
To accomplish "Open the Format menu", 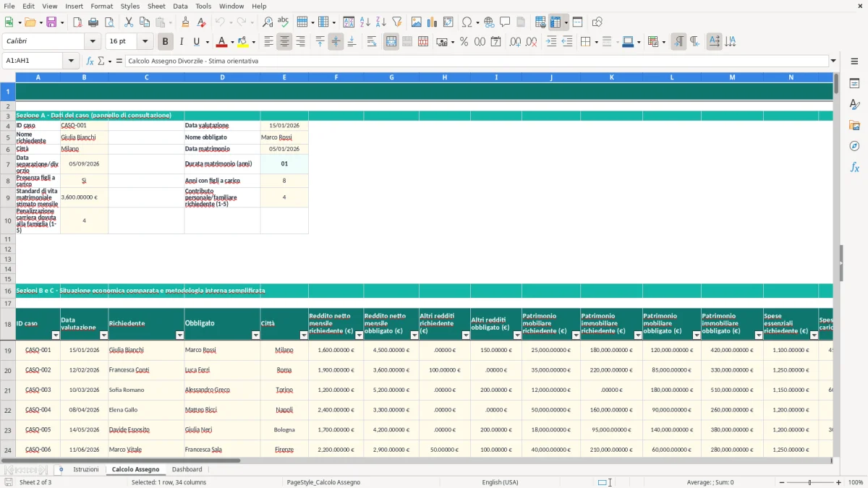I will (101, 6).
